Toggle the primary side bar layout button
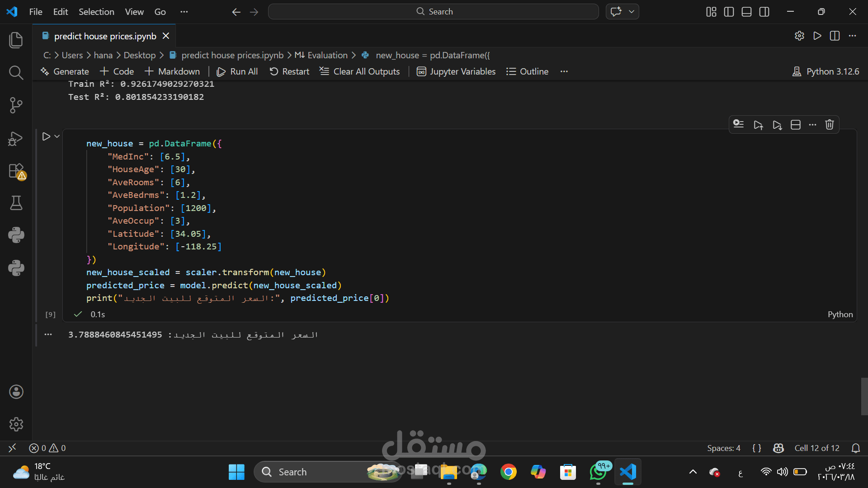 point(729,12)
